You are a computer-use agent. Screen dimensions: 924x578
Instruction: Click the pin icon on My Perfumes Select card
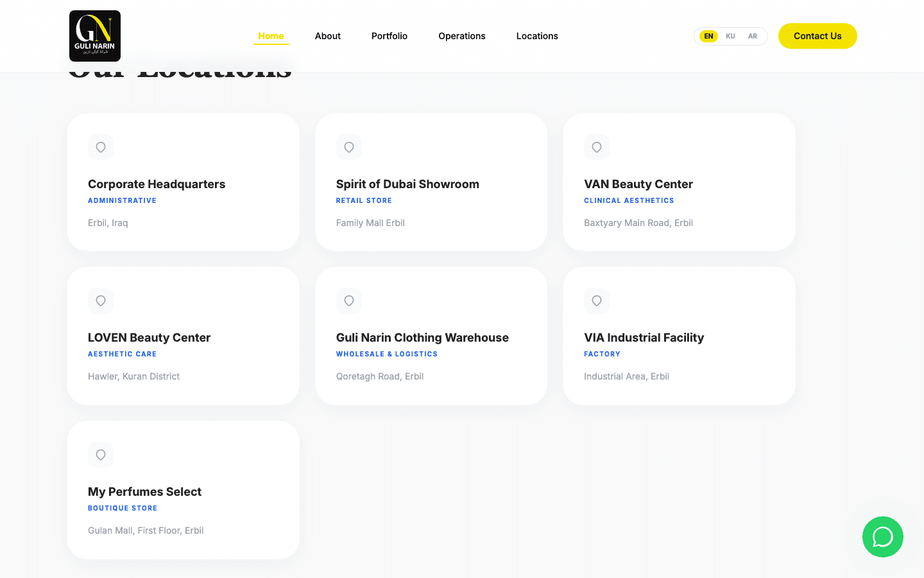point(101,455)
